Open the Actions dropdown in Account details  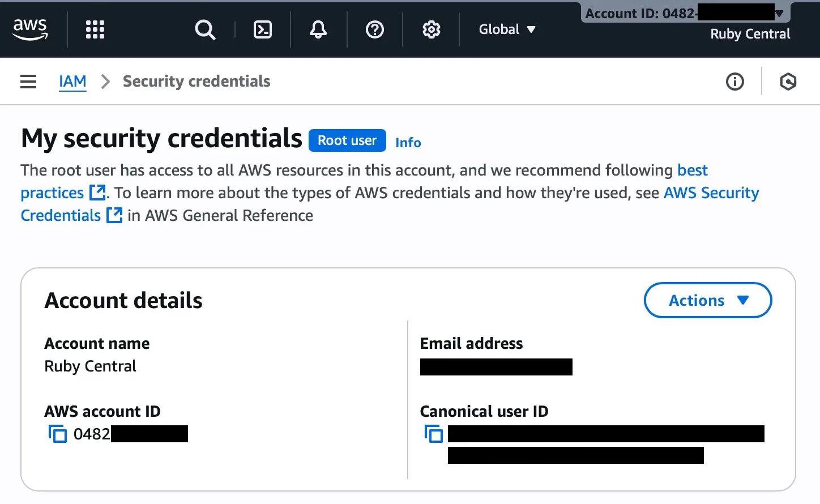pos(707,300)
